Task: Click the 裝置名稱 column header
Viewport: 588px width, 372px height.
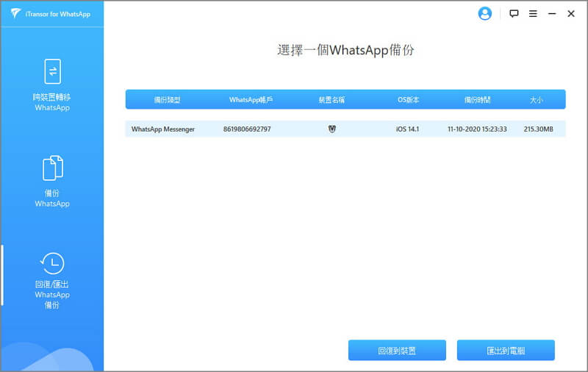Action: [x=331, y=99]
